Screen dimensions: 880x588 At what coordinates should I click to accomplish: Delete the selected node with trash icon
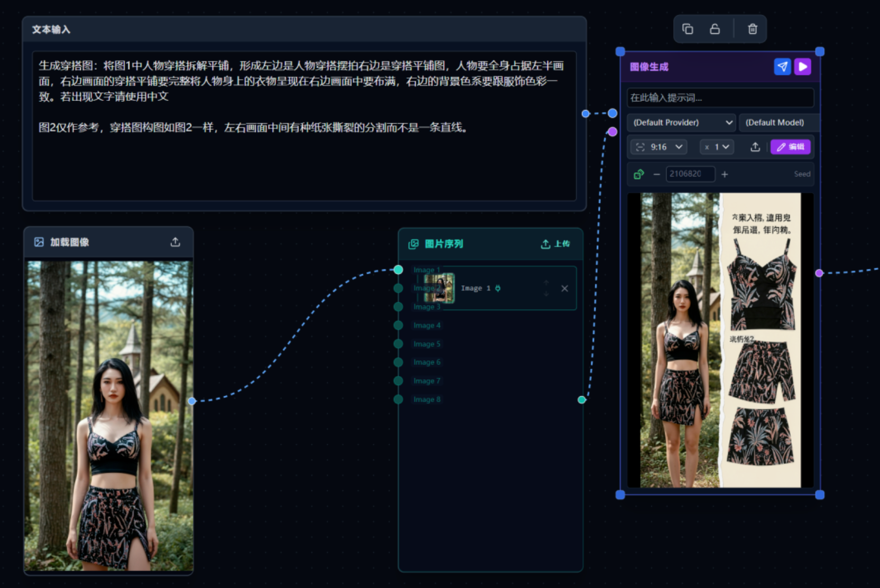click(x=753, y=29)
